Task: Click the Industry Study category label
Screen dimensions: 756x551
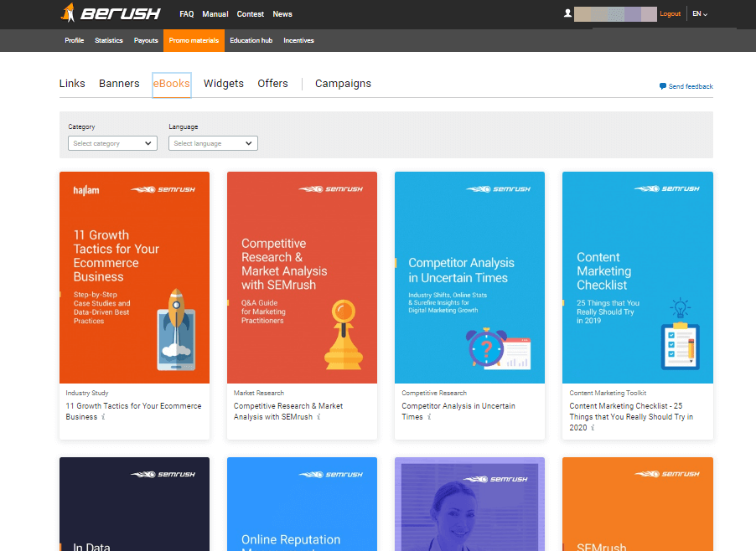Action: click(x=87, y=393)
